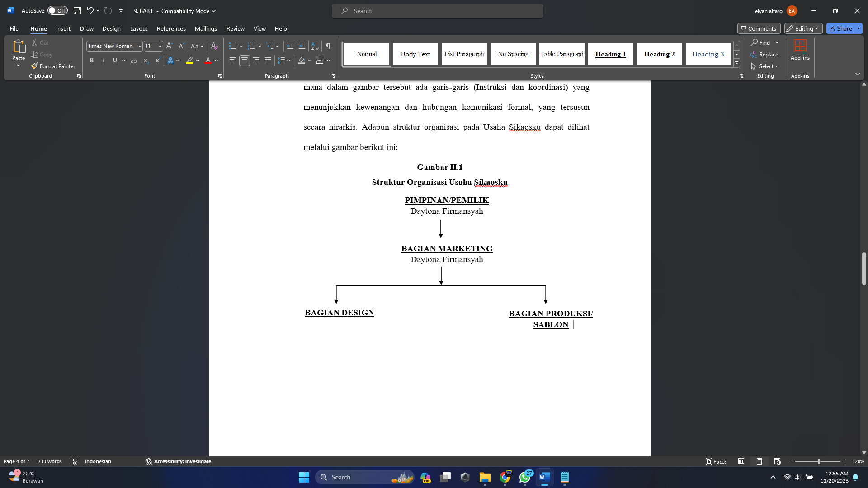Click Replace in the Editing group

pos(764,54)
